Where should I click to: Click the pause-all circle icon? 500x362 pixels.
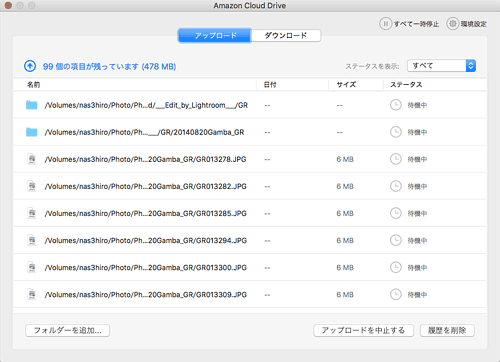tap(385, 24)
